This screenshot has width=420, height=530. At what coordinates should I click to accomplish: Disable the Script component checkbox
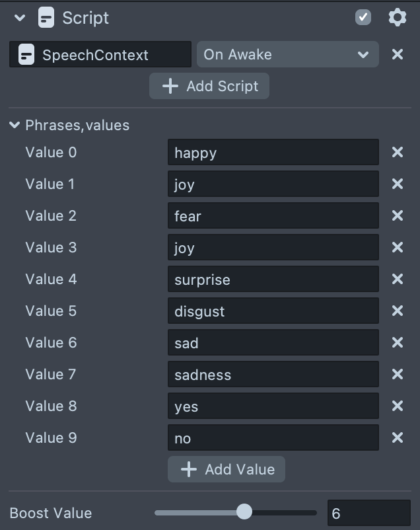(363, 18)
